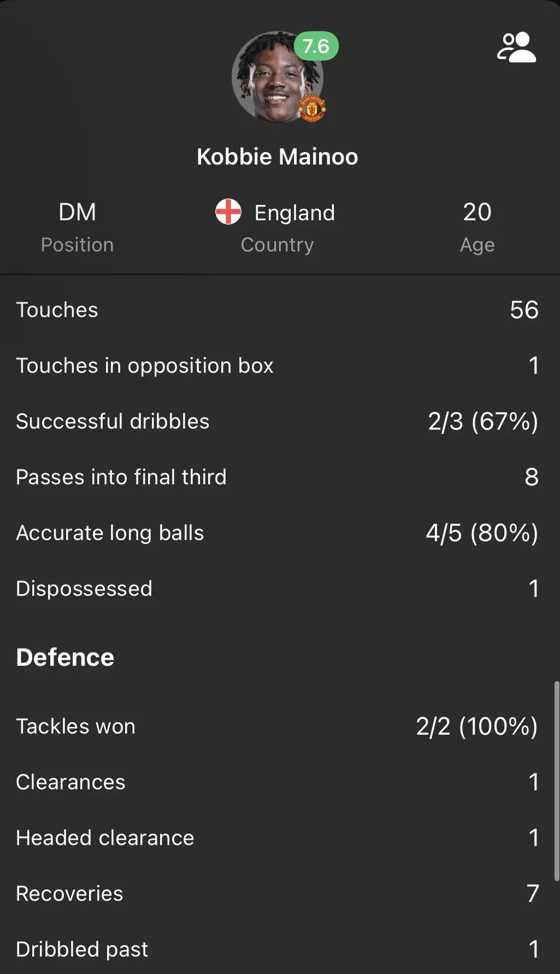The width and height of the screenshot is (560, 974).
Task: Tap the Defence section header
Action: pos(65,658)
